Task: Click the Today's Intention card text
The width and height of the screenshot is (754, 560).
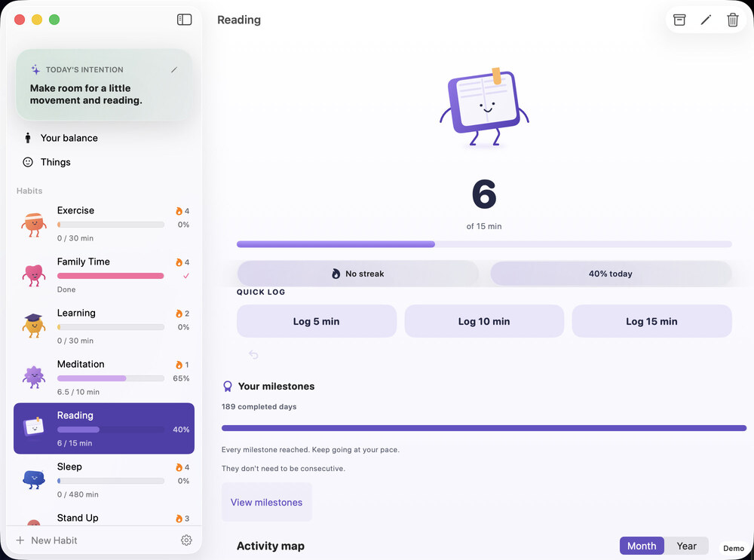Action: point(86,94)
